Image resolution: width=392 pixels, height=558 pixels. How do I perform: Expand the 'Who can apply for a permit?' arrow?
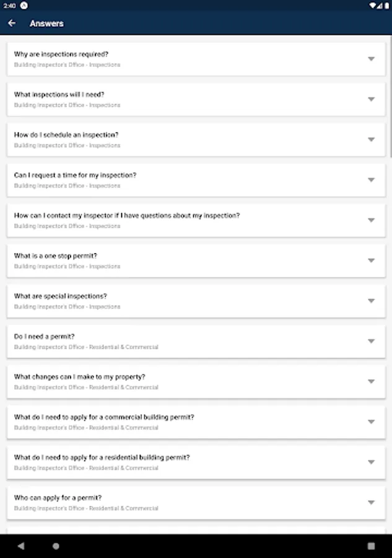(x=371, y=502)
